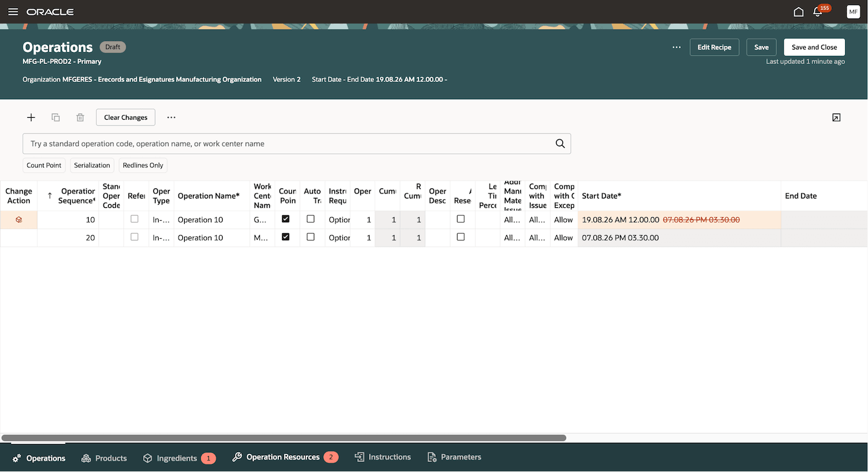Click Edit Recipe button
The image size is (868, 472).
[714, 47]
